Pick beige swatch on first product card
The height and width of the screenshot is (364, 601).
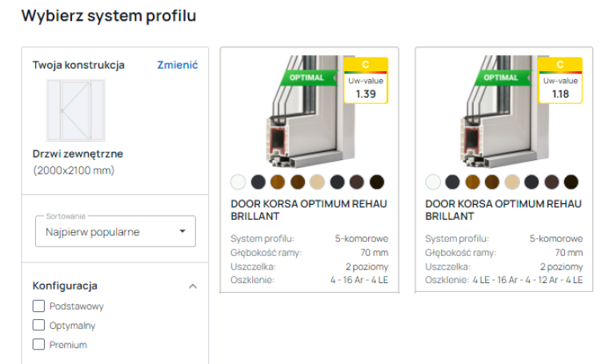318,182
